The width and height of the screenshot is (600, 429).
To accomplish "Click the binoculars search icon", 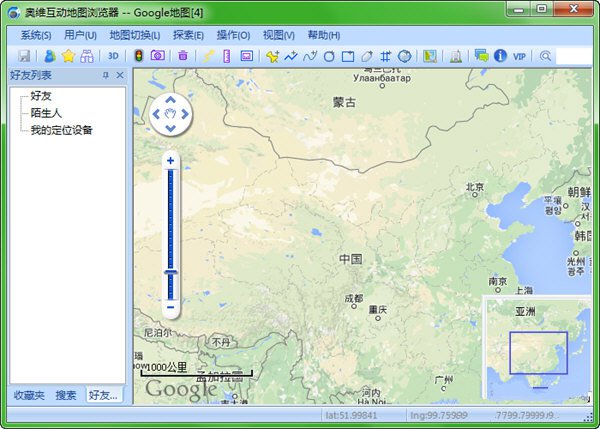I will point(87,56).
